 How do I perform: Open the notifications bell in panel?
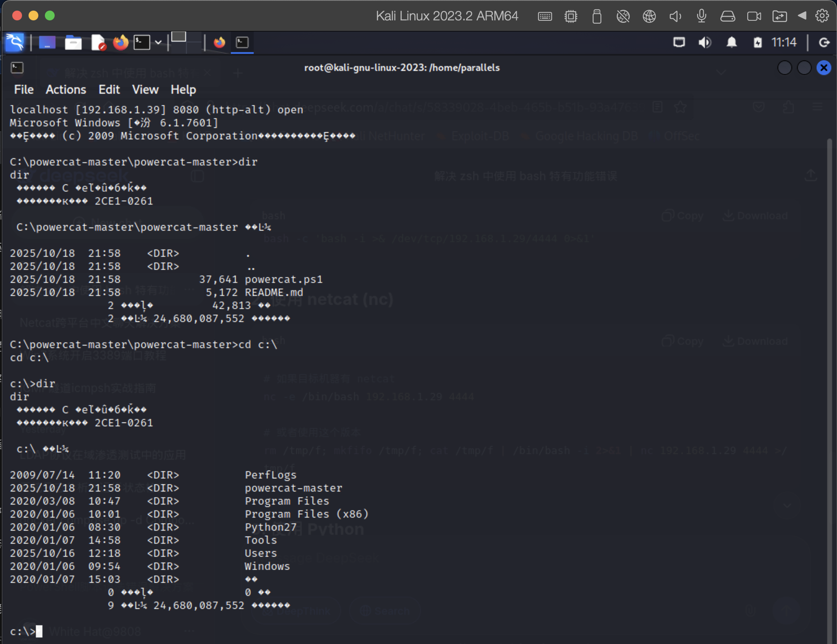732,42
